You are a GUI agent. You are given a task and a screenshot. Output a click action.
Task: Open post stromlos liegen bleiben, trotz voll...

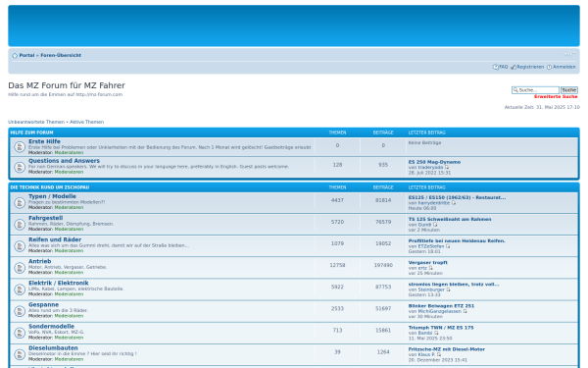(454, 285)
